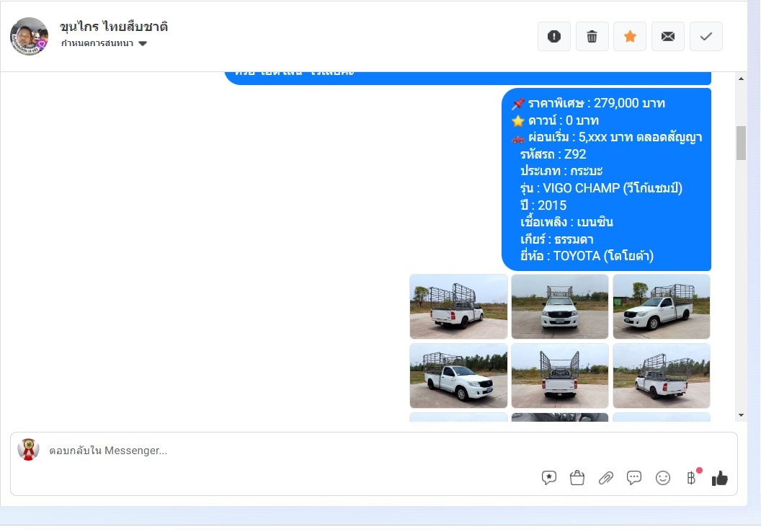The image size is (761, 532).
Task: Open third truck photo in second row
Action: coord(662,376)
